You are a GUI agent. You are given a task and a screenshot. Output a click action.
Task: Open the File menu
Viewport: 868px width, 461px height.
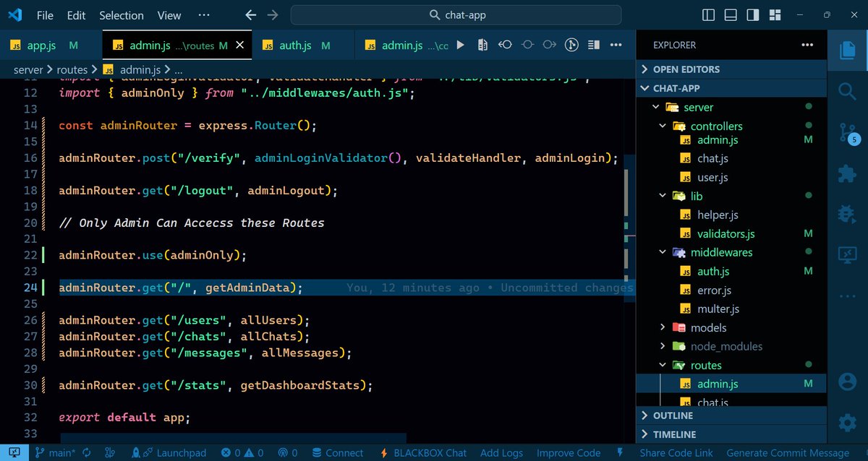coord(45,14)
